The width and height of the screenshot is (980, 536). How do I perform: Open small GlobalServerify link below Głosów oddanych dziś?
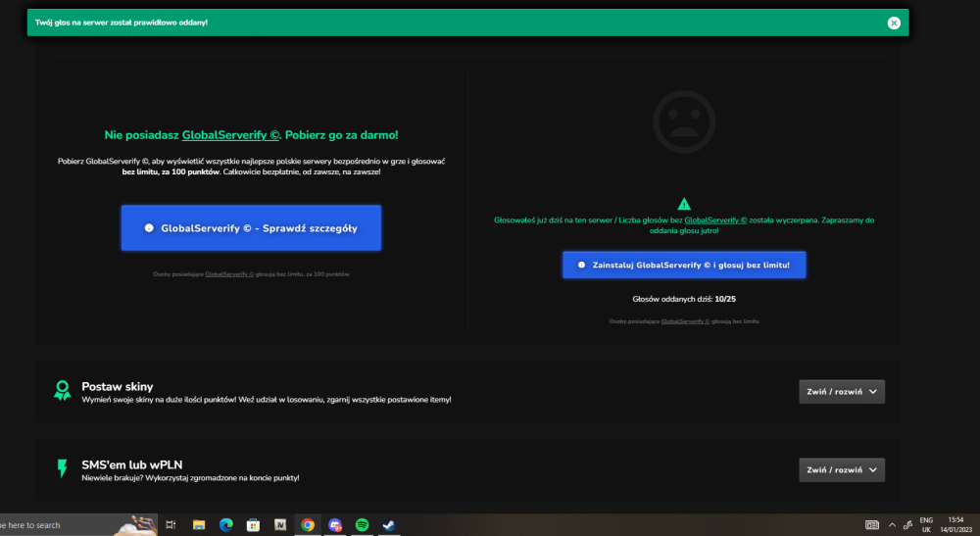(685, 321)
